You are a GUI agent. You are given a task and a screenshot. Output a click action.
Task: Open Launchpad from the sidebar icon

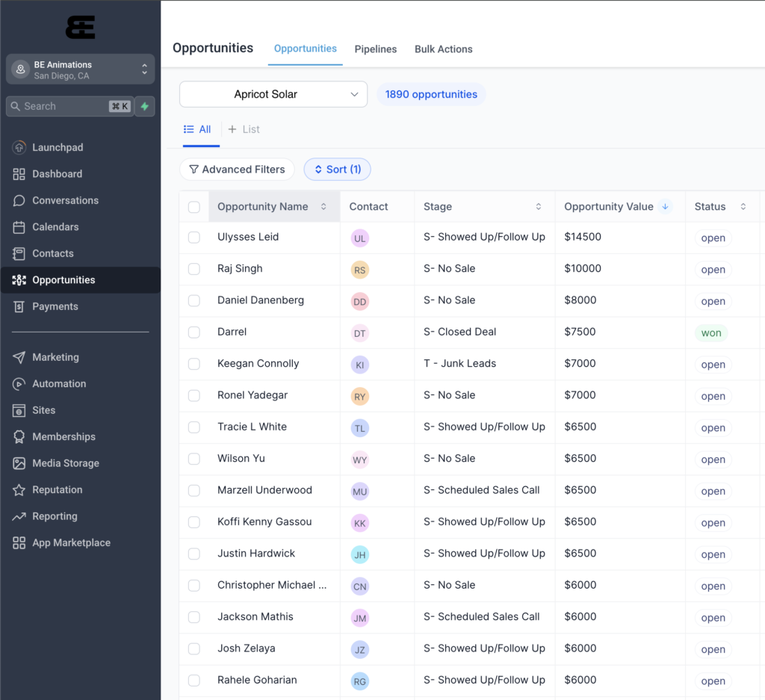[19, 148]
